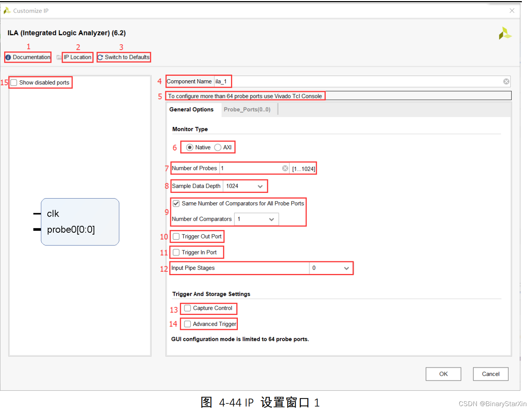Image resolution: width=532 pixels, height=411 pixels.
Task: Click the Vivado Tcl Console notice text
Action: pos(245,96)
